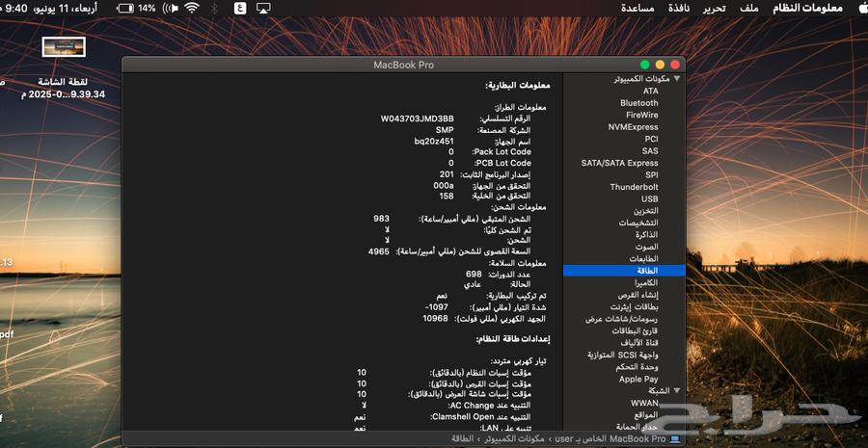The width and height of the screenshot is (868, 448).
Task: Click the معلومات البطارية heading
Action: (518, 86)
